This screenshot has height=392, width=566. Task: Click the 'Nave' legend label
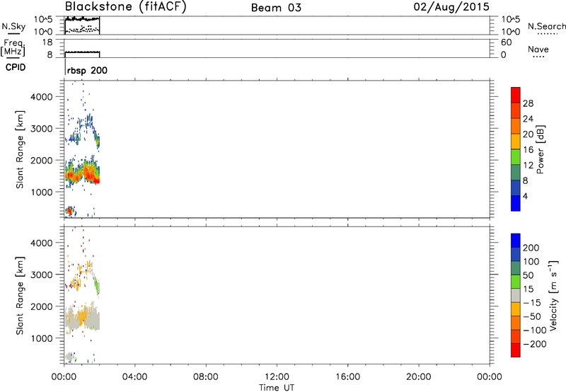(x=538, y=49)
